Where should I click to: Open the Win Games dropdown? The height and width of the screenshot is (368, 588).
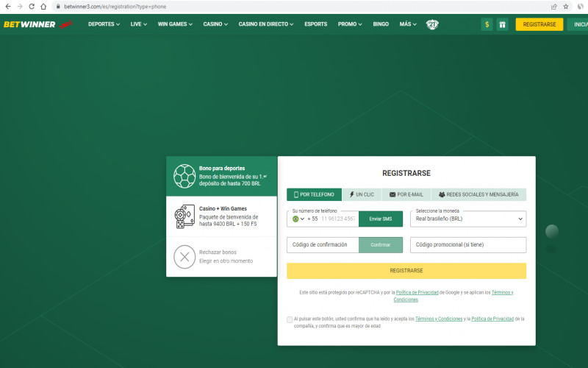(x=175, y=24)
